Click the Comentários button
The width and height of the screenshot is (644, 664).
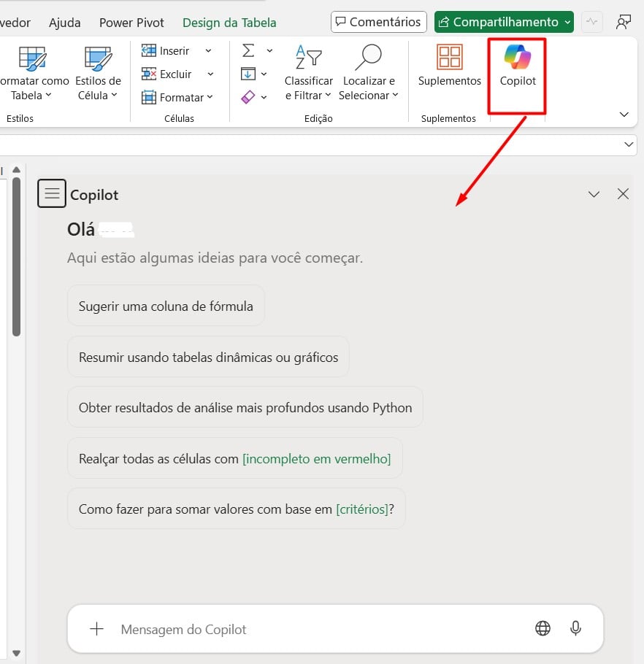click(x=379, y=22)
